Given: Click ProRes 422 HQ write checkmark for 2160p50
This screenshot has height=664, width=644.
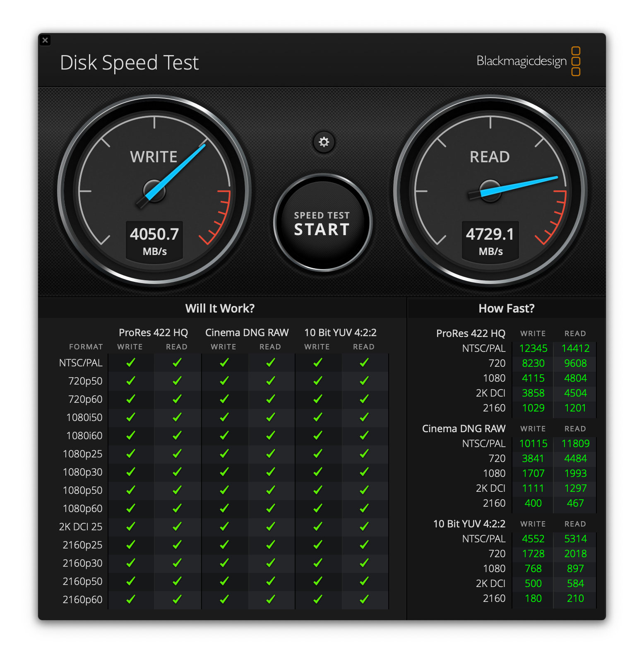Looking at the screenshot, I should click(131, 581).
